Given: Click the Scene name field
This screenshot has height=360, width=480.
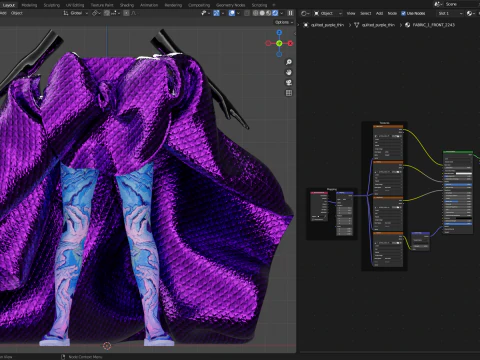Looking at the screenshot, I should click(x=462, y=4).
